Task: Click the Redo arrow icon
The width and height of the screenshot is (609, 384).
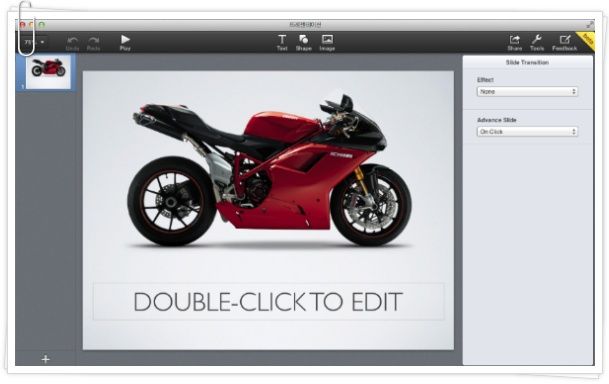Action: [x=94, y=43]
